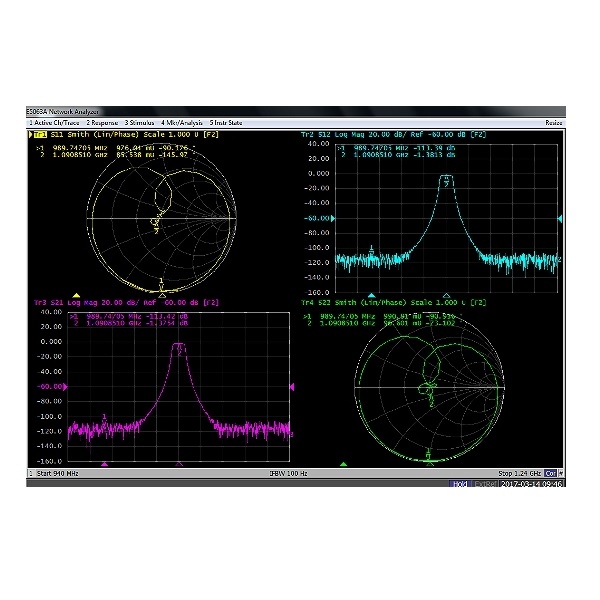This screenshot has width=600, height=600.
Task: Open the 3 Stimulus menu
Action: [x=139, y=123]
